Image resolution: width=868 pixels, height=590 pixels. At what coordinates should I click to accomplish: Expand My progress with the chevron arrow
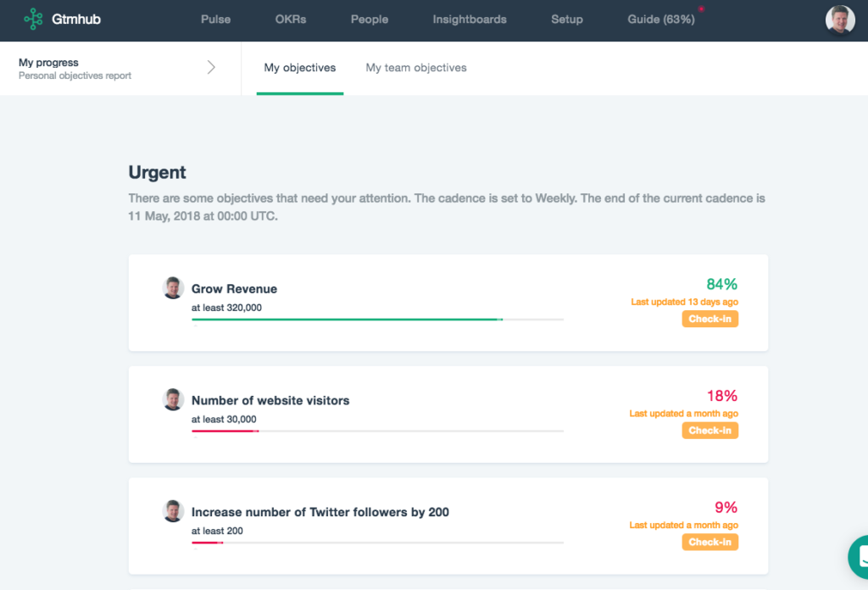click(211, 68)
